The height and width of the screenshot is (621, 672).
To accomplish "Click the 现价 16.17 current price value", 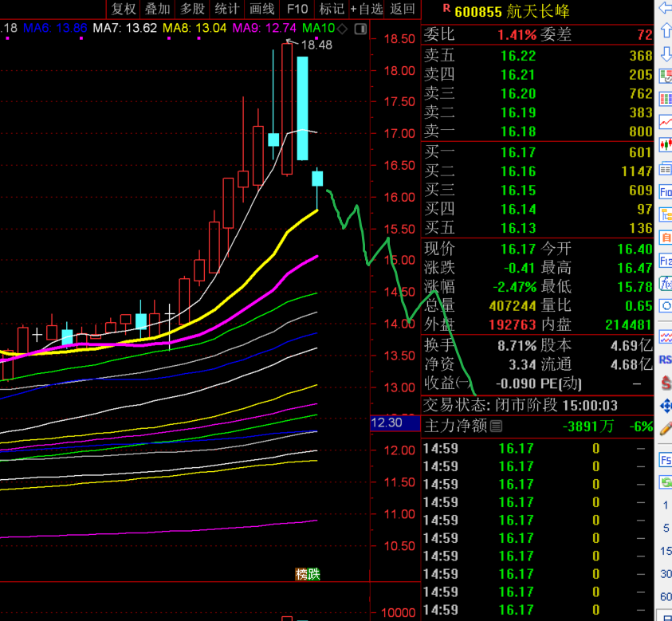I will (x=518, y=249).
